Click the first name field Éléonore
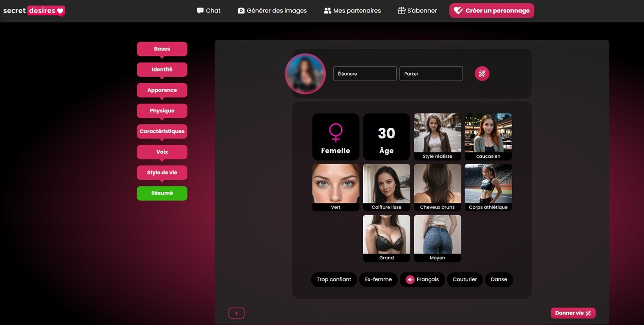 click(364, 74)
